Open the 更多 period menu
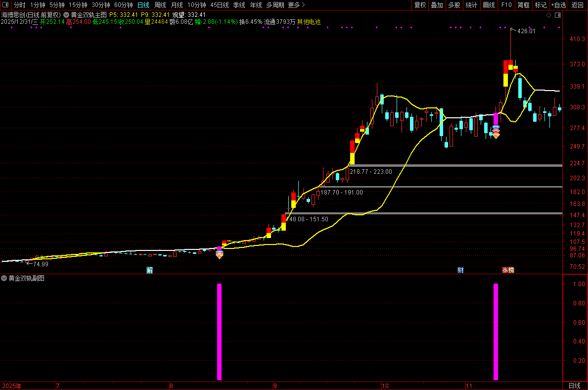588x390 pixels. 296,5
